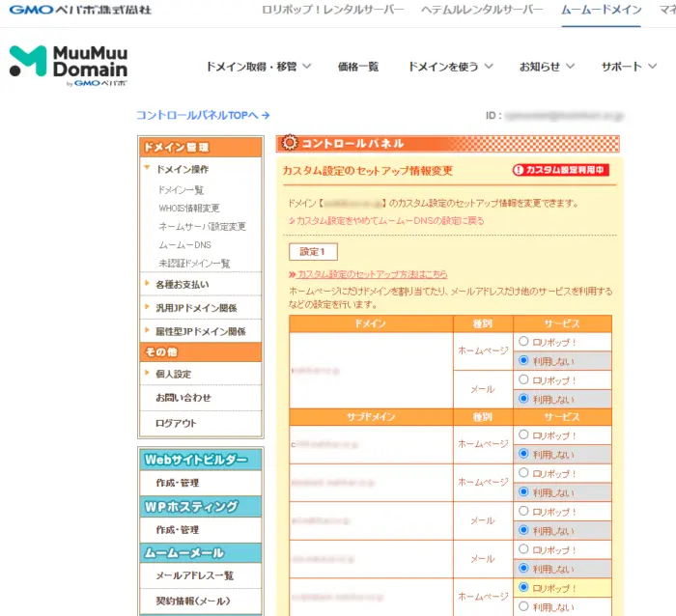Expand the ドメイン取得・移管 dropdown menu
Image resolution: width=676 pixels, height=616 pixels.
coord(258,67)
